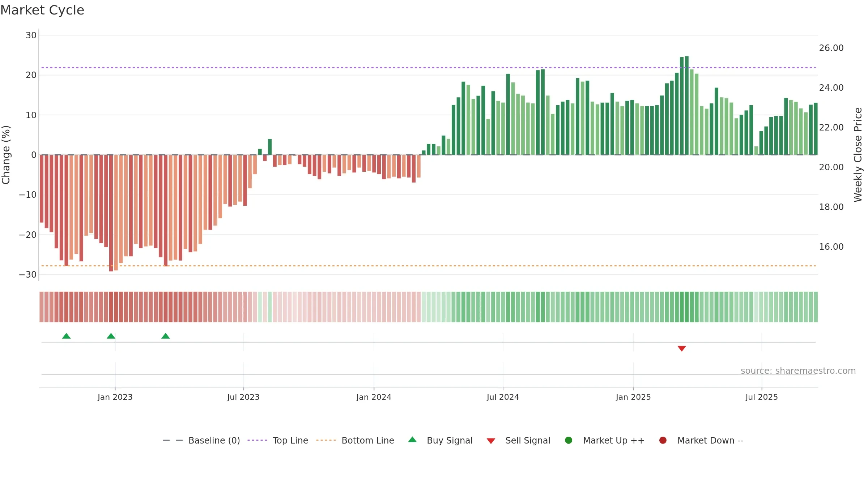868x488 pixels.
Task: Click the Weekly Close Price axis title
Action: coord(858,155)
